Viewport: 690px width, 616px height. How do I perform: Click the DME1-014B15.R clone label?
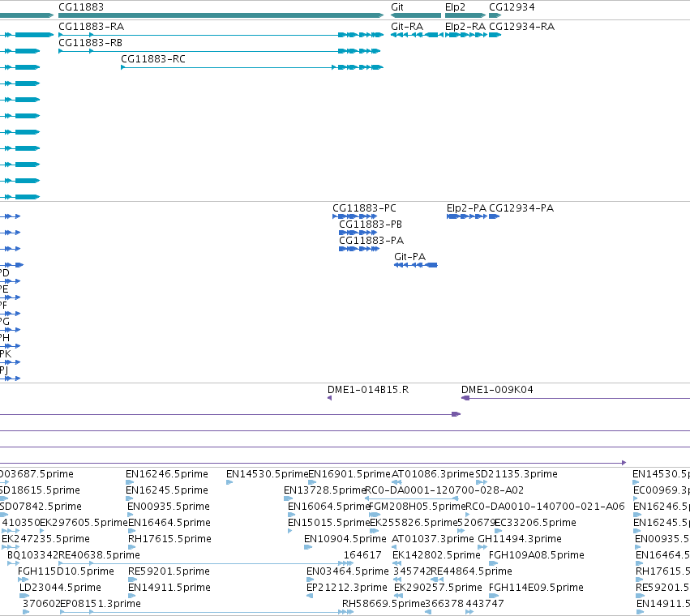pyautogui.click(x=368, y=390)
